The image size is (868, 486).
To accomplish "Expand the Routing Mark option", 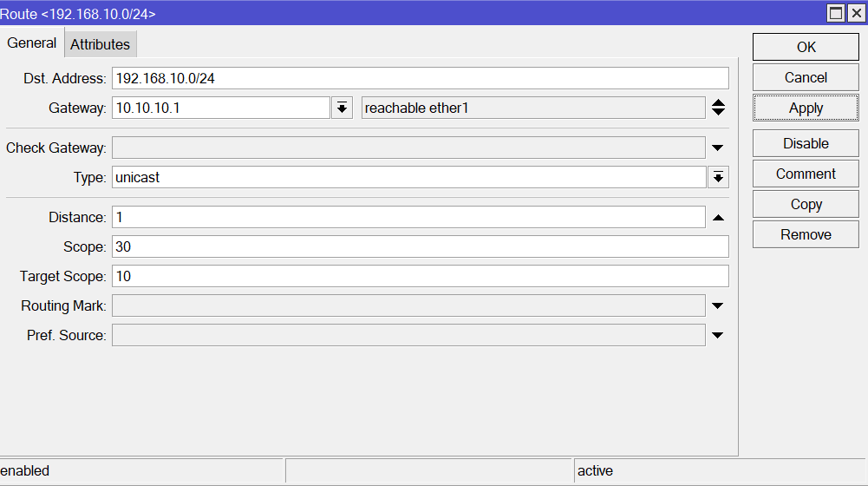I will click(717, 305).
